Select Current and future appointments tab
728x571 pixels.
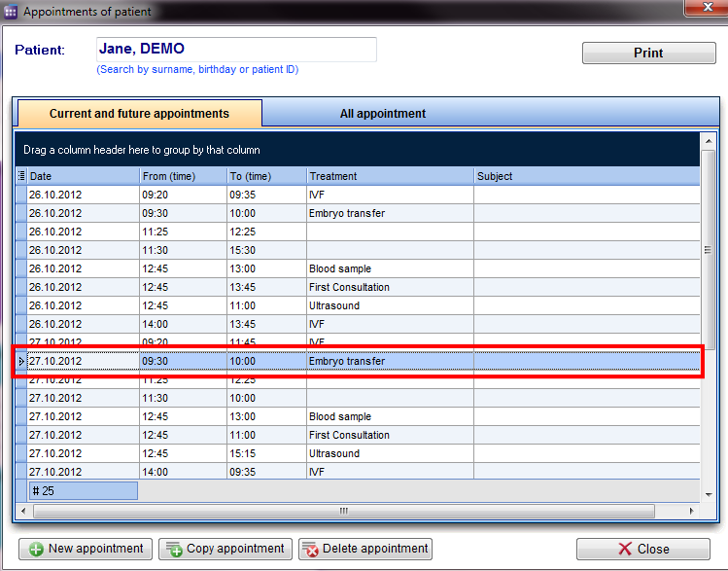coord(139,114)
